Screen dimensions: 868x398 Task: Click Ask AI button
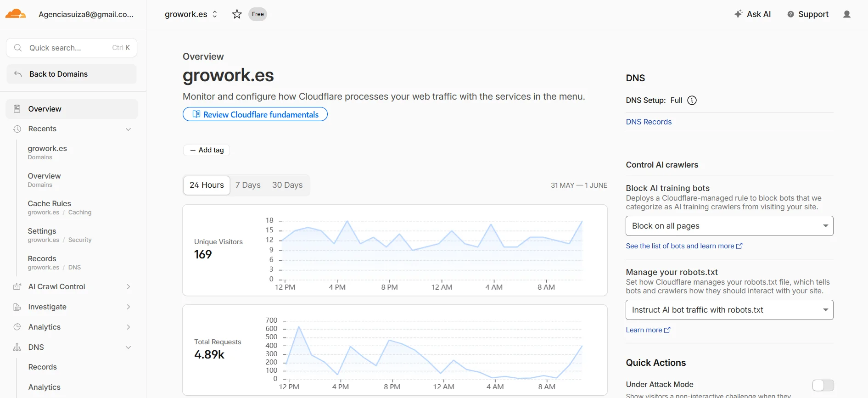coord(752,14)
